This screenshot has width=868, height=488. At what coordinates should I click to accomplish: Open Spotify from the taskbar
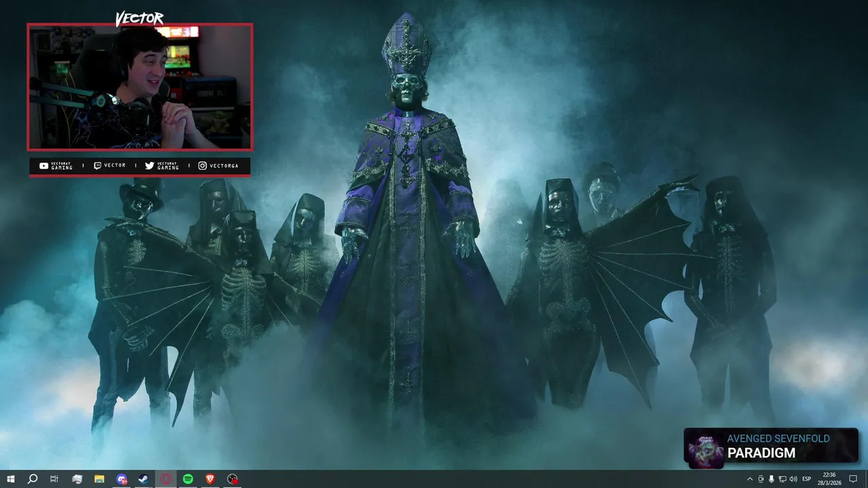(x=188, y=479)
